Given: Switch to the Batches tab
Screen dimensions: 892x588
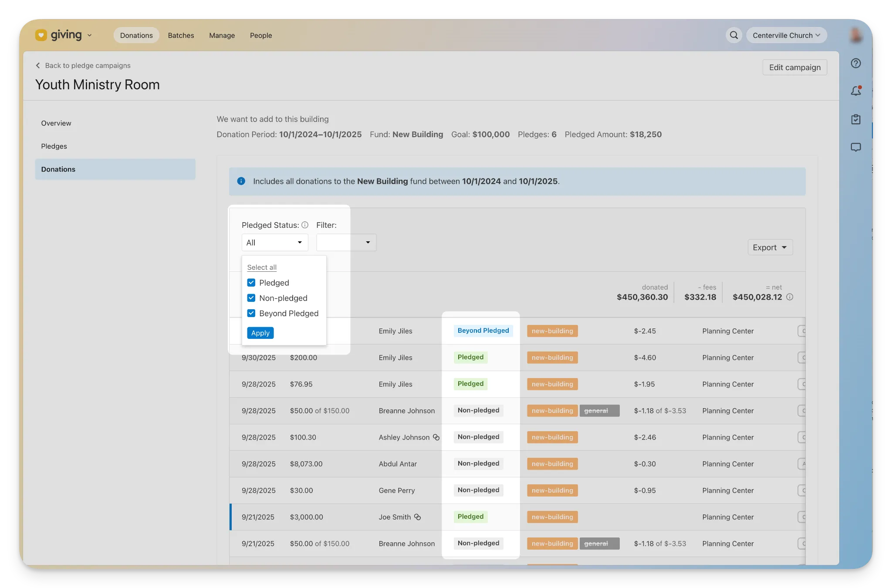Looking at the screenshot, I should pyautogui.click(x=181, y=35).
